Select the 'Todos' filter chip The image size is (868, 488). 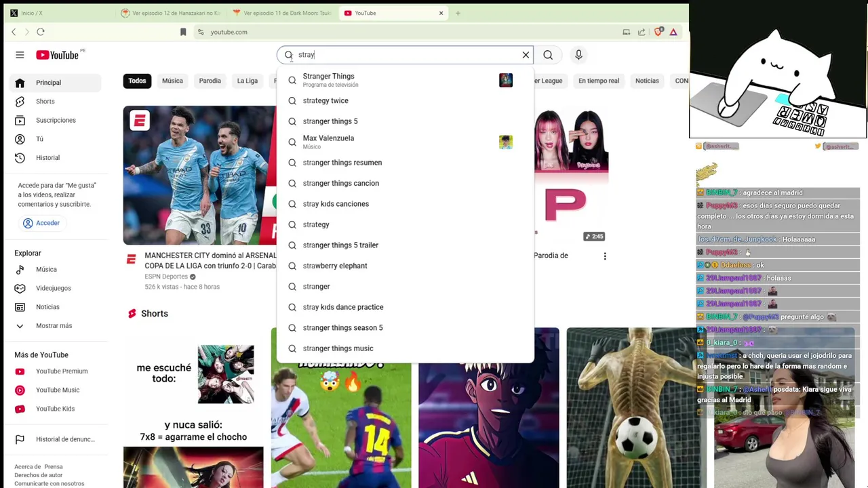pyautogui.click(x=137, y=81)
